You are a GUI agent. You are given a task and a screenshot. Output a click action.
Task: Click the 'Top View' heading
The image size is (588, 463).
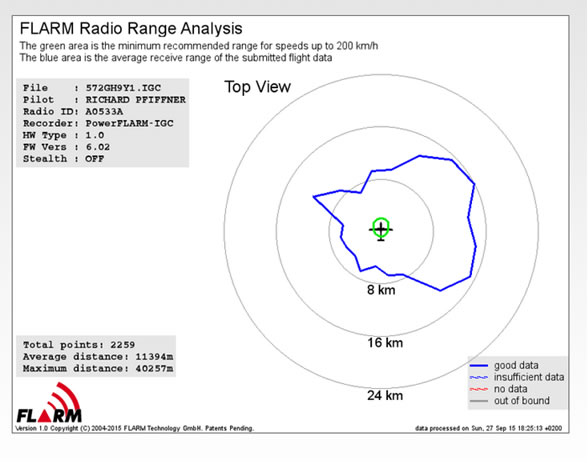coord(257,87)
